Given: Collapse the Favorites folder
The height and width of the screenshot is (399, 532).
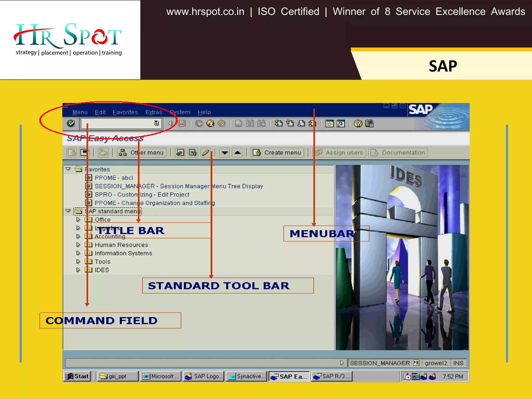Looking at the screenshot, I should click(68, 169).
